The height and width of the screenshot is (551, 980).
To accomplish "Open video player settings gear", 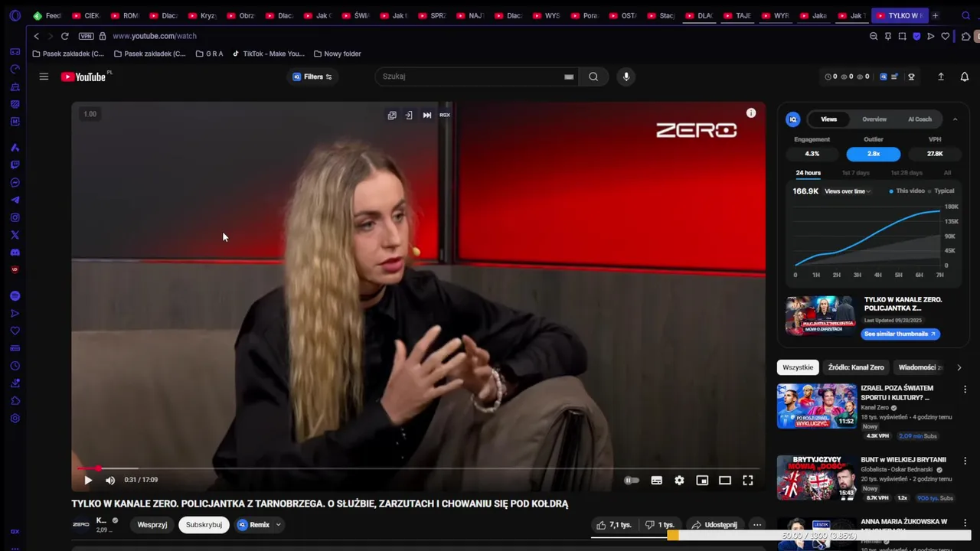I will (679, 481).
